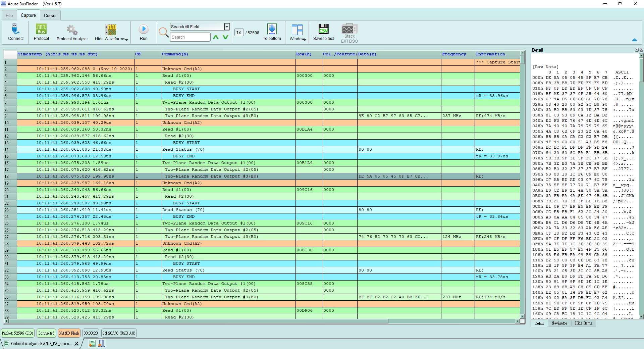The height and width of the screenshot is (349, 644).
Task: Click the packet number field showing 18
Action: point(238,33)
